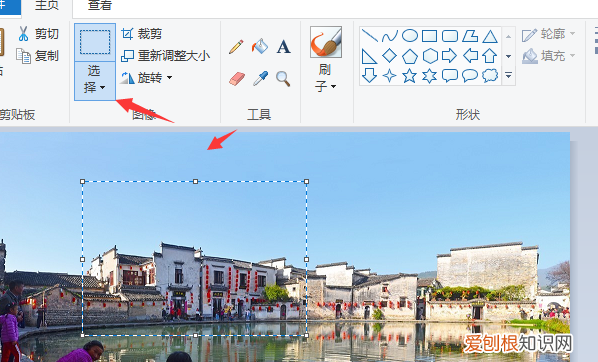Select the Six-point star shape
The width and height of the screenshot is (598, 362).
pos(430,76)
